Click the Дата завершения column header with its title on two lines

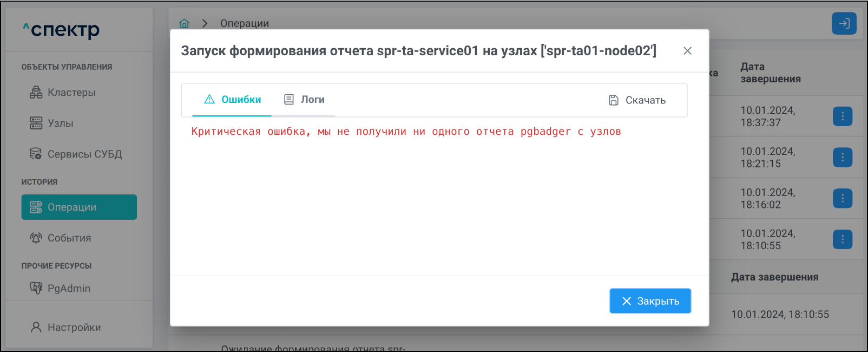(771, 73)
